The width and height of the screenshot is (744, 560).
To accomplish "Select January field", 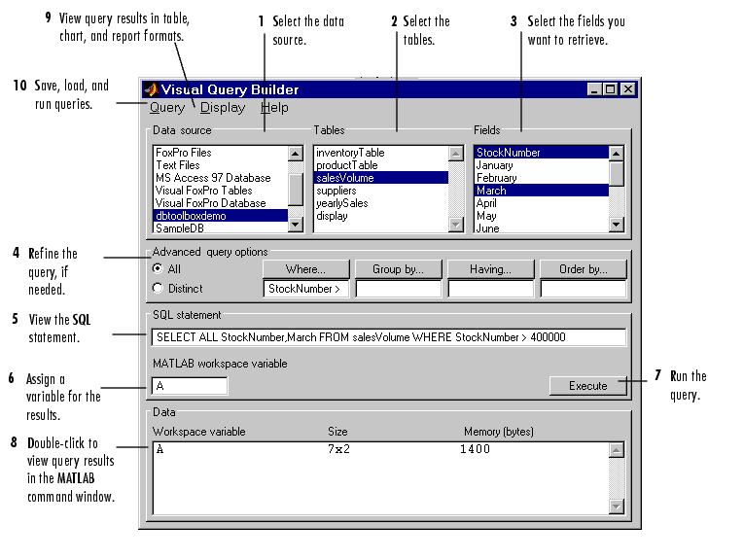I will click(x=542, y=165).
